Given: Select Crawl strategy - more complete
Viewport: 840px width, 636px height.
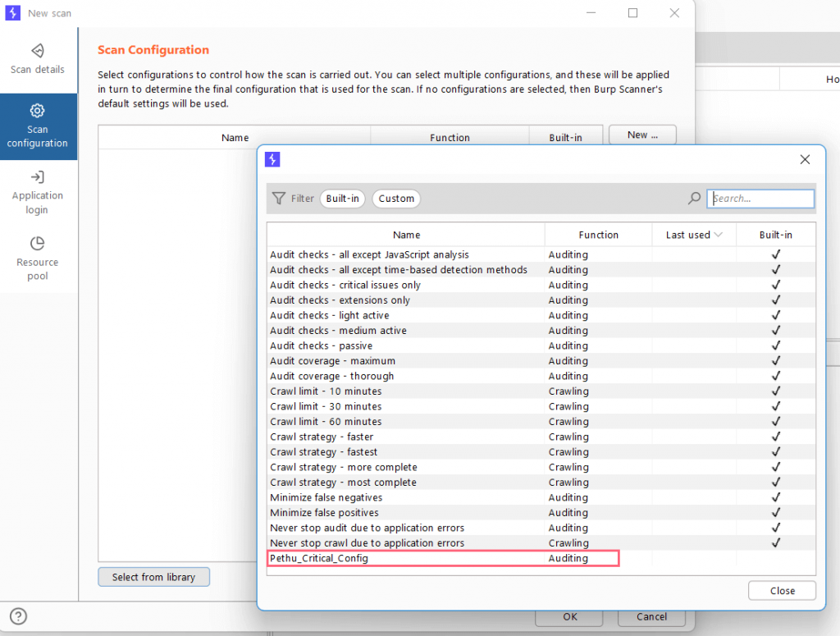Looking at the screenshot, I should pos(541,467).
